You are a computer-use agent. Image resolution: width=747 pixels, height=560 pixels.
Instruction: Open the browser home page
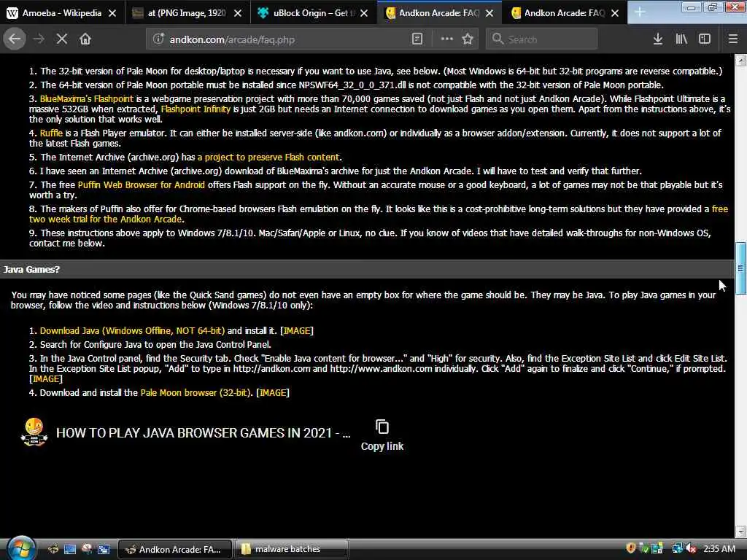[85, 39]
